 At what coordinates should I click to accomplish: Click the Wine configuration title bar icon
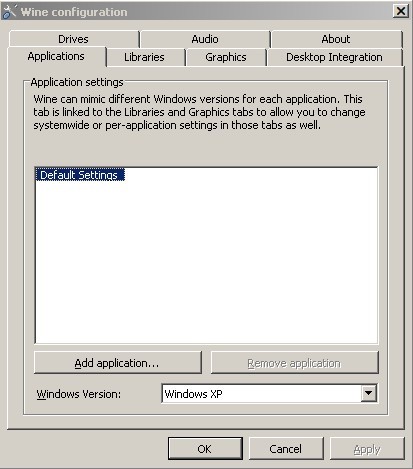coord(9,11)
